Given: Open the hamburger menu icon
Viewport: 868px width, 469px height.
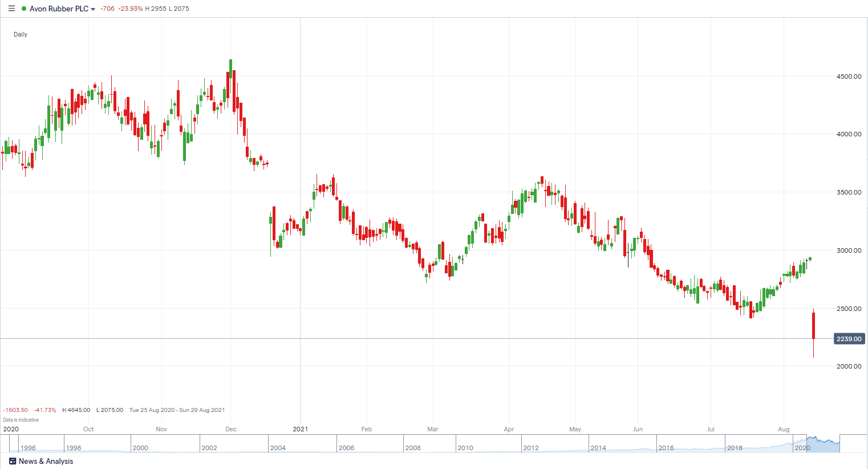Looking at the screenshot, I should [11, 9].
